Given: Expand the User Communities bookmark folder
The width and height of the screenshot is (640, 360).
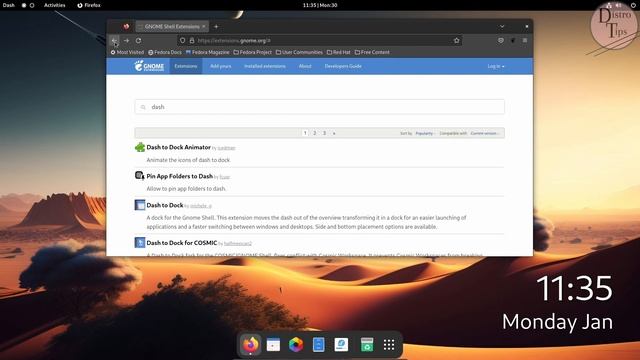Looking at the screenshot, I should coord(299,52).
